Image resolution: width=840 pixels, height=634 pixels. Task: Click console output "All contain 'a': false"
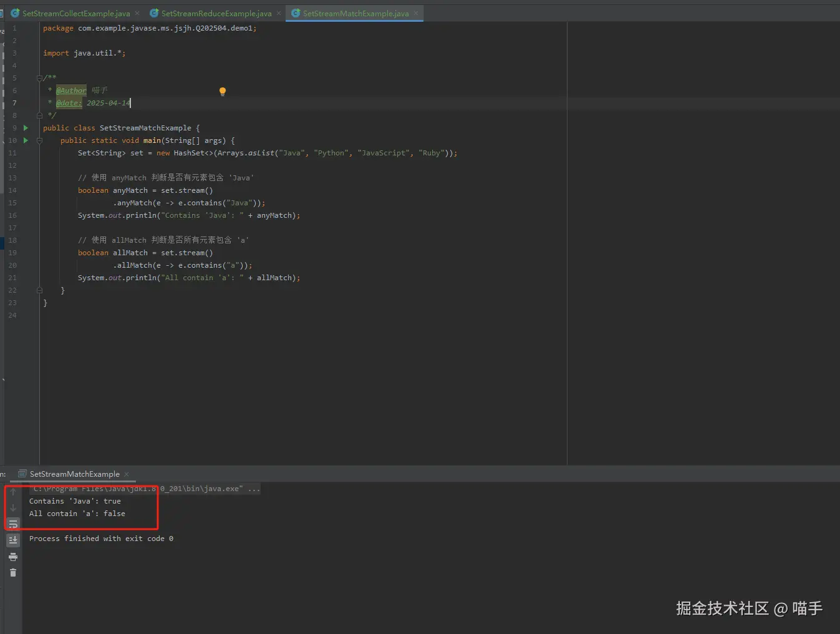coord(77,514)
